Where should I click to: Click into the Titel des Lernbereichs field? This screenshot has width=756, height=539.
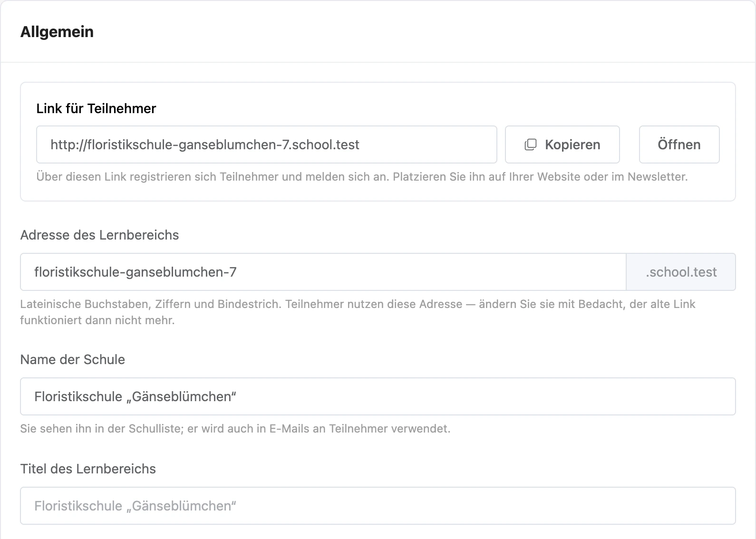coord(378,506)
